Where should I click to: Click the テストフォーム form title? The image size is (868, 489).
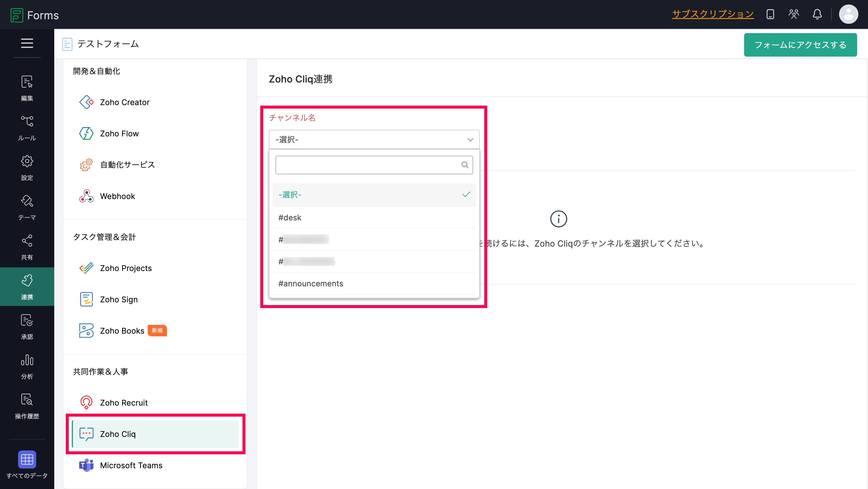click(x=108, y=44)
